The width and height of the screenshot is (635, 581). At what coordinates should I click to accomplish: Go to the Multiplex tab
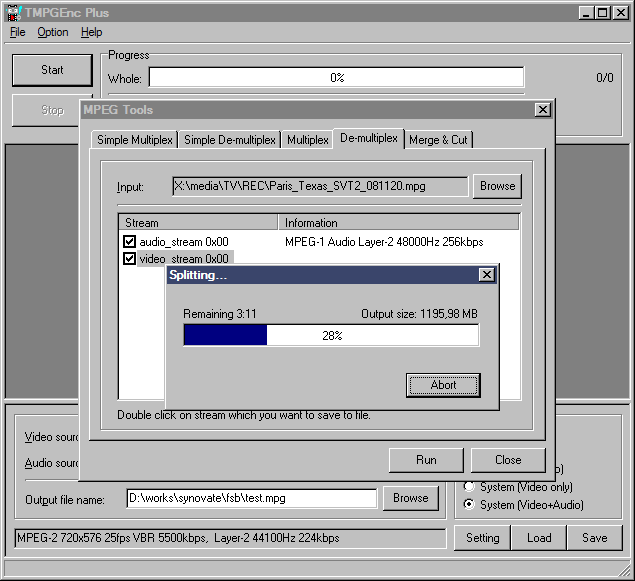click(308, 140)
